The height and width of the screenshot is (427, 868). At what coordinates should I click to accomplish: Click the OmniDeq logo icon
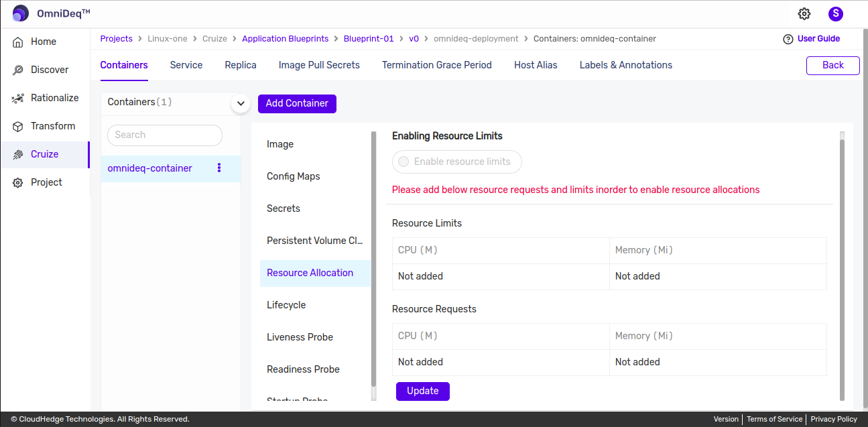[21, 13]
